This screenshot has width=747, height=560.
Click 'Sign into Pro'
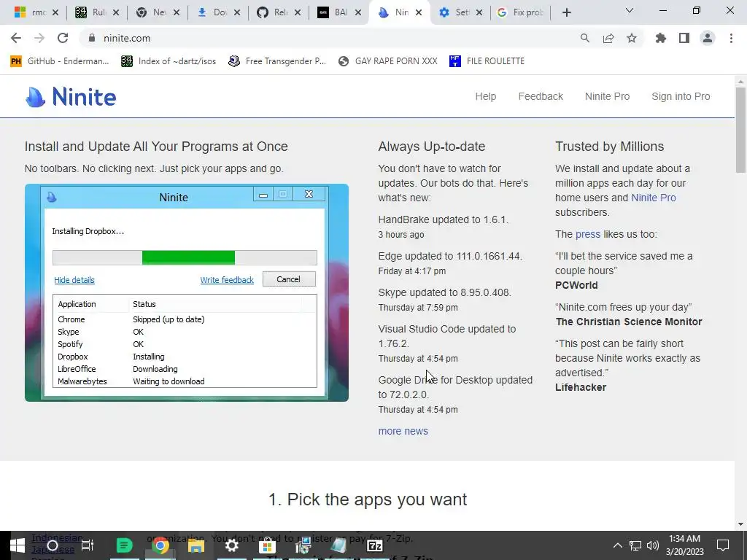tap(681, 96)
